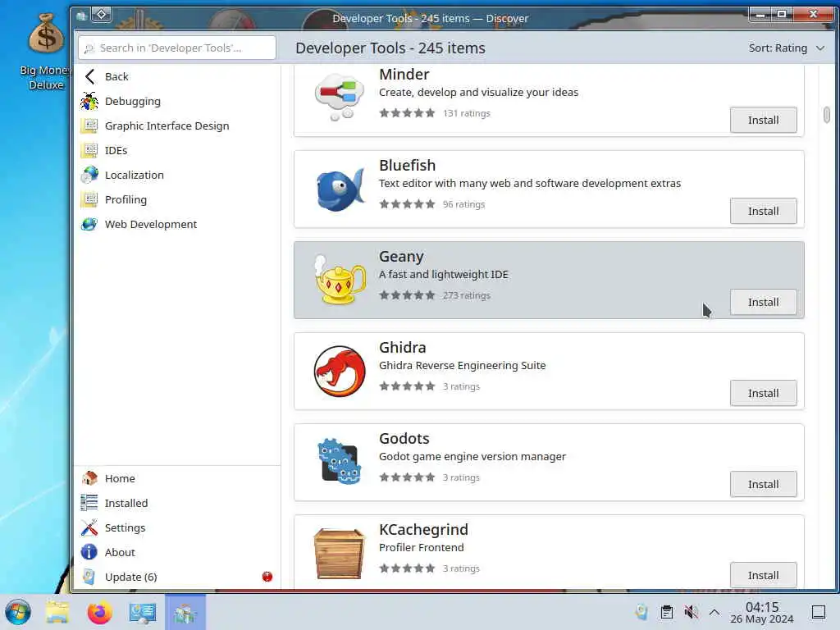The height and width of the screenshot is (630, 840).
Task: Open the file manager from taskbar
Action: point(57,612)
